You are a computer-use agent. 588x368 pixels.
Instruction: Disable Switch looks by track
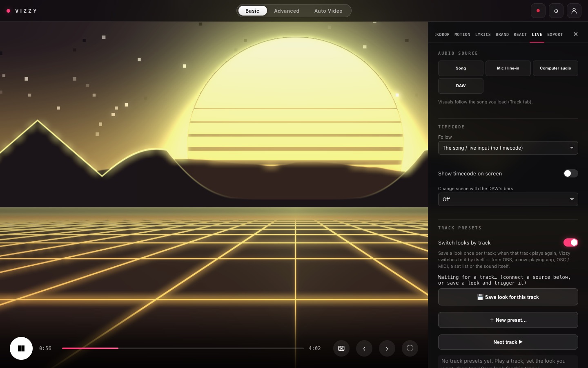tap(570, 242)
